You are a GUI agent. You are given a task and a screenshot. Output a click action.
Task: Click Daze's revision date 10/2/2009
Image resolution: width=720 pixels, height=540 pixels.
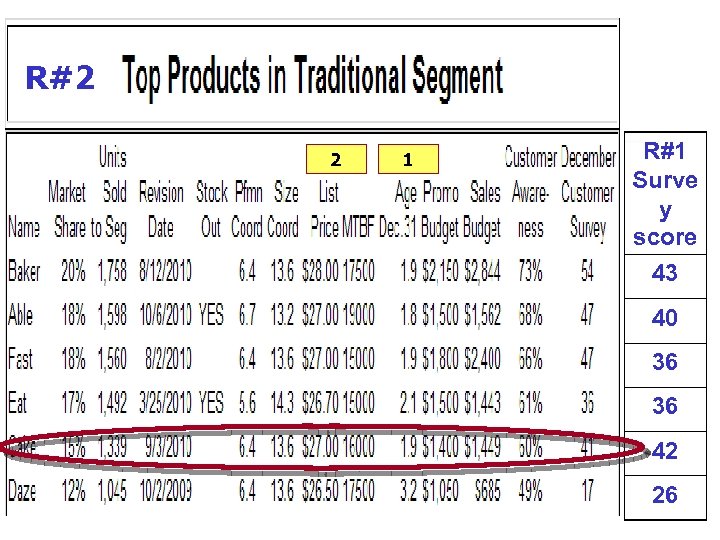coord(166,491)
